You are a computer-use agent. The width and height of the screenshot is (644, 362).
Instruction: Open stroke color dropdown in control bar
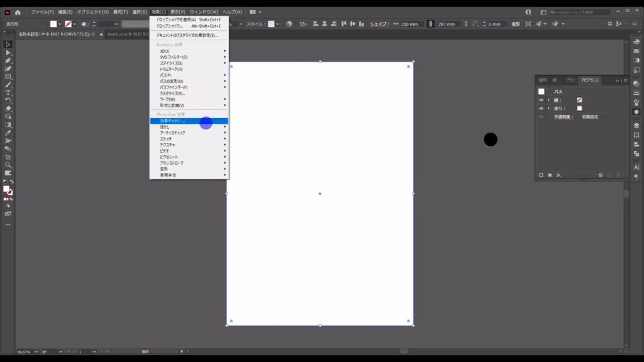point(74,25)
